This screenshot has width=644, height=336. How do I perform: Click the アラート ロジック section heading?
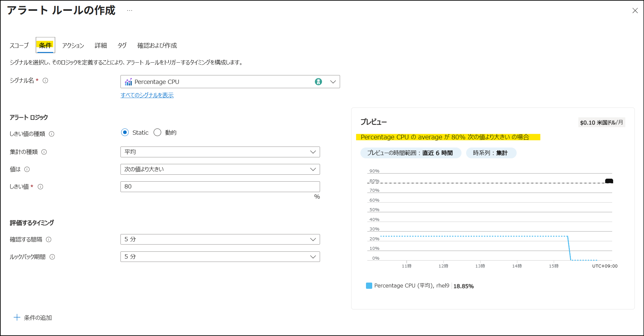29,117
